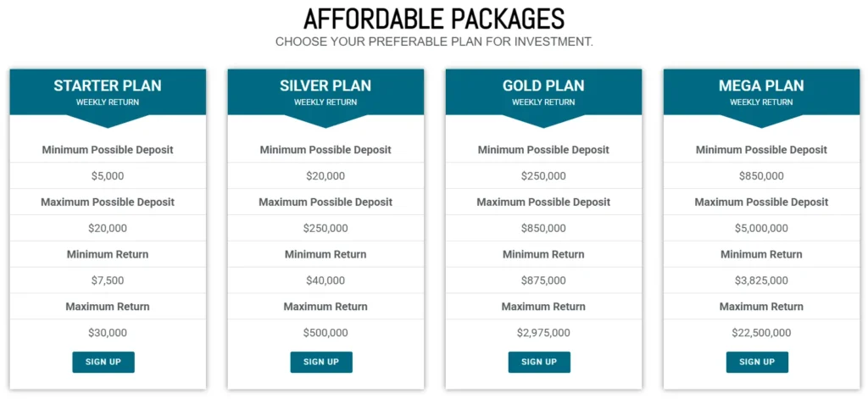Select the Starter Plan header
Image resolution: width=868 pixels, height=399 pixels.
(x=108, y=86)
